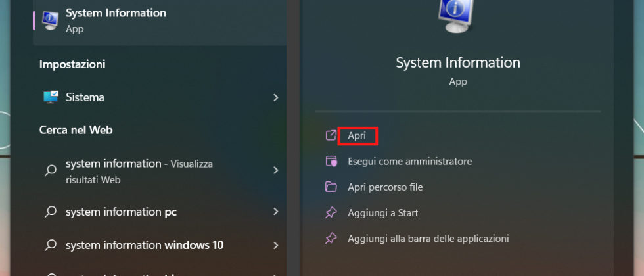Click the admin shield icon
Screen dimensions: 644x276
pyautogui.click(x=331, y=161)
